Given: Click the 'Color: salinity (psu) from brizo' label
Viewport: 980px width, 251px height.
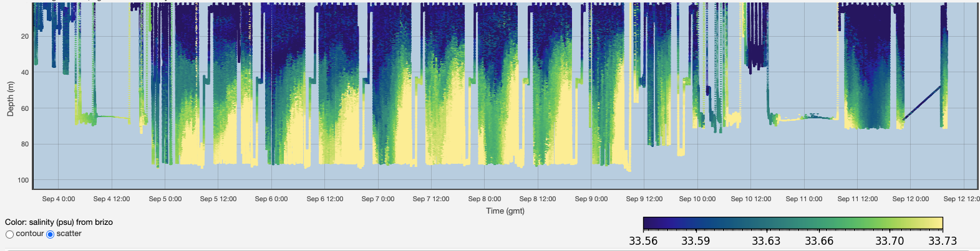Looking at the screenshot, I should pos(59,222).
